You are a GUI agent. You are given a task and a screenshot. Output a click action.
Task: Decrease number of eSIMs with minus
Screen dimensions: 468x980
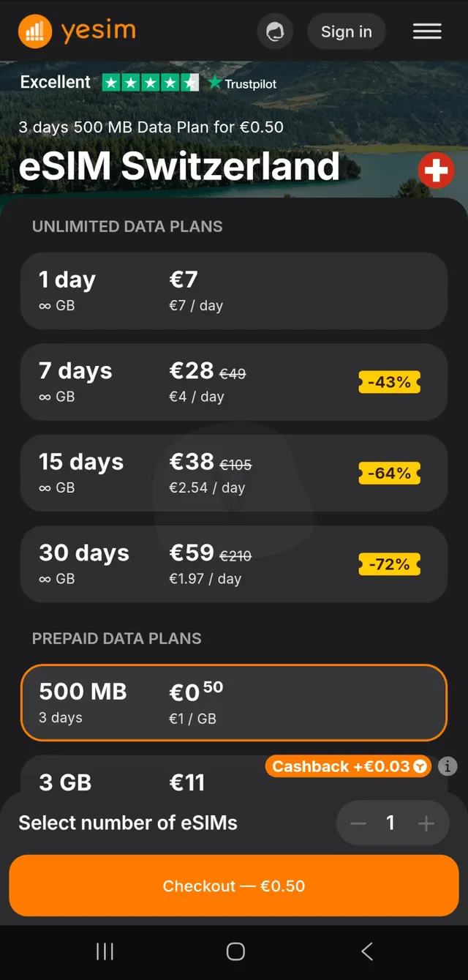pyautogui.click(x=358, y=823)
